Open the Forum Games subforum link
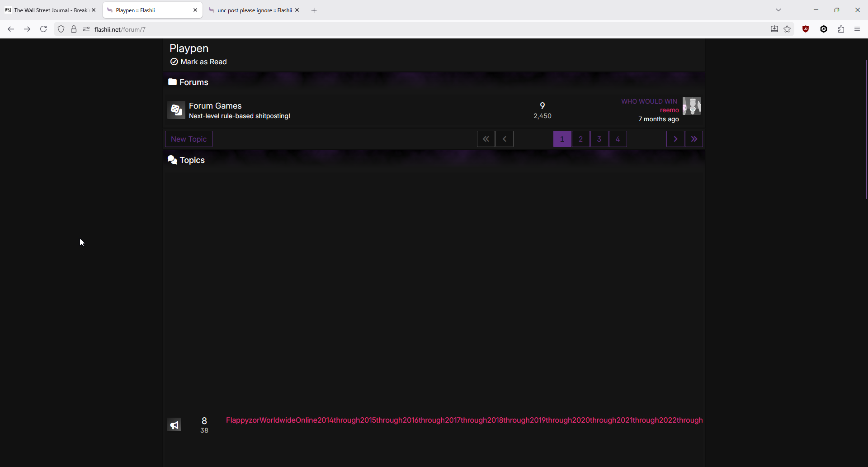Viewport: 868px width, 467px height. pyautogui.click(x=215, y=106)
